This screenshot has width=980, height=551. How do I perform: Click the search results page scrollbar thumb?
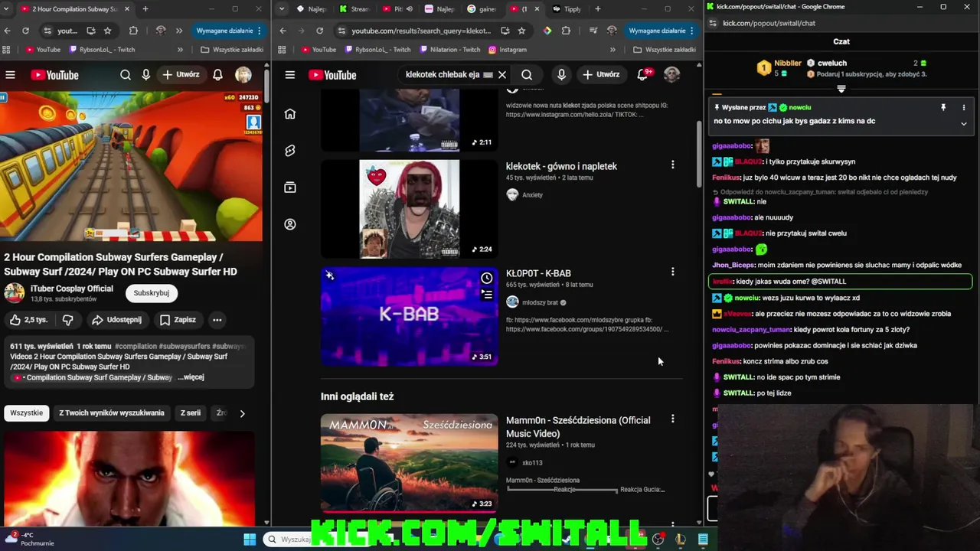[698, 153]
